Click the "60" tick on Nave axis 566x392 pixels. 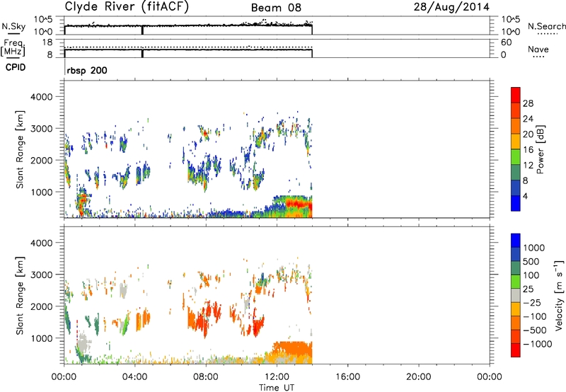(506, 42)
